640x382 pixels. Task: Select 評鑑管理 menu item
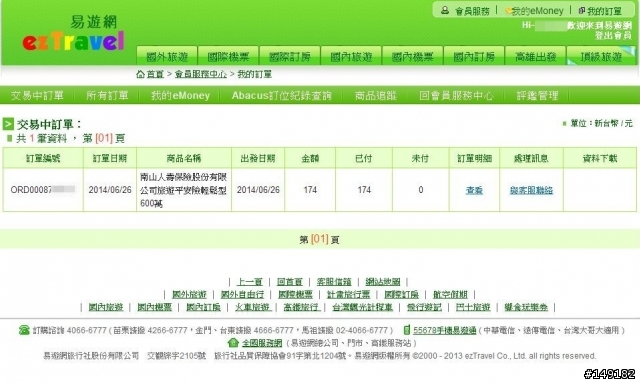pyautogui.click(x=537, y=96)
